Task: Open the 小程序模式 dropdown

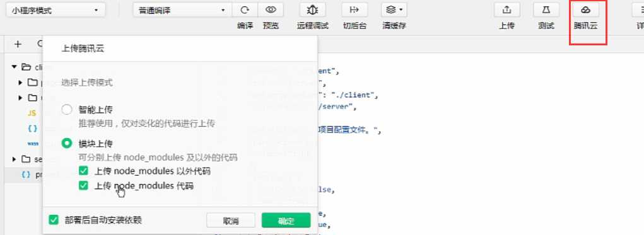Action: click(x=56, y=10)
